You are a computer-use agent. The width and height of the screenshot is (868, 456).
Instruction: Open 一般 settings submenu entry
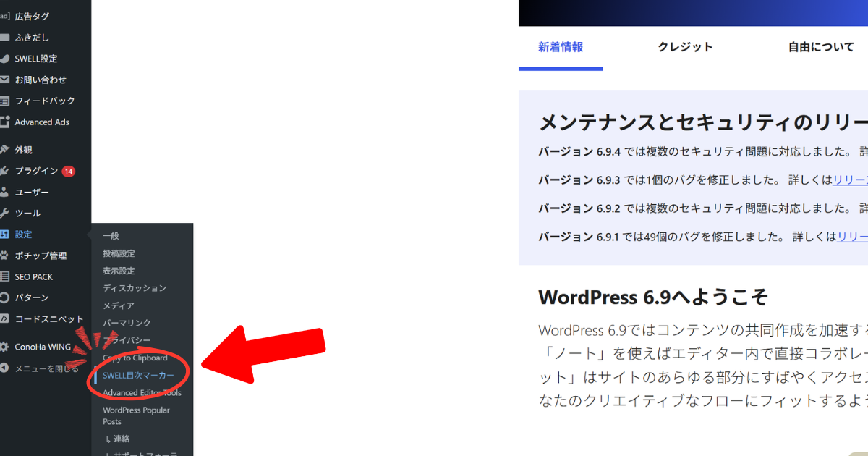pyautogui.click(x=111, y=236)
